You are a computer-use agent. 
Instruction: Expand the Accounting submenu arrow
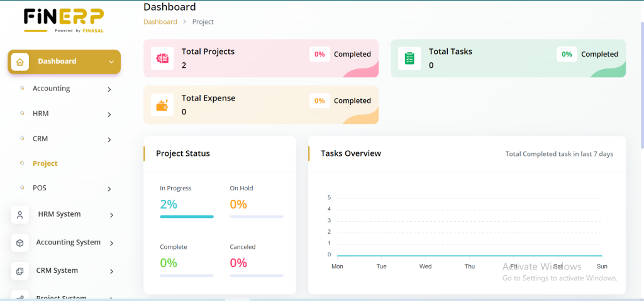109,89
